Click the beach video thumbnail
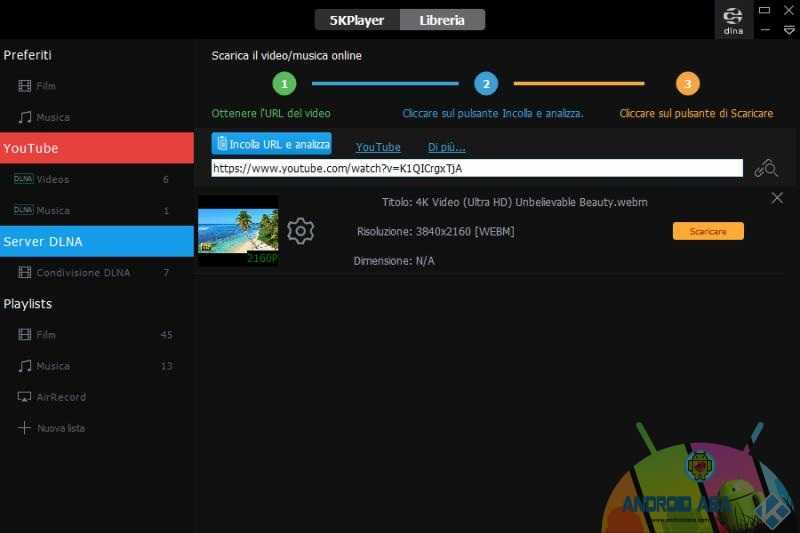 click(x=238, y=231)
